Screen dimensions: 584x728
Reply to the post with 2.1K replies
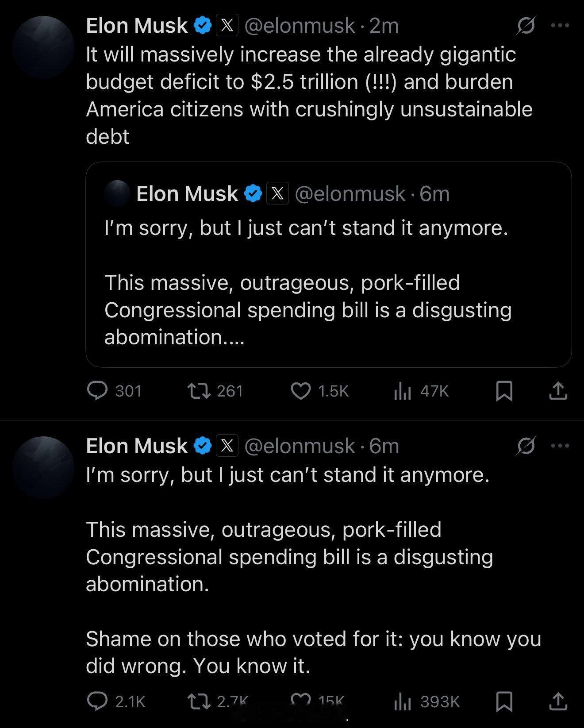97,701
